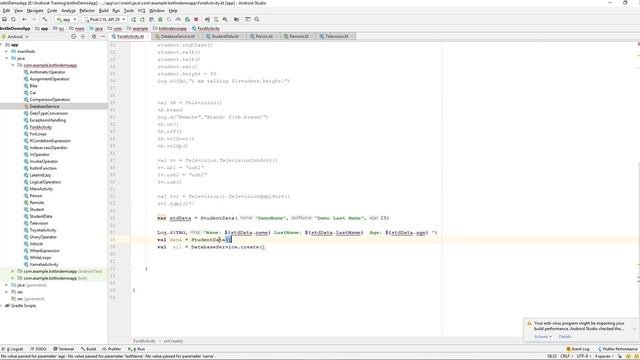This screenshot has height=360, width=640.
Task: Expand the manifests folder
Action: click(x=7, y=51)
